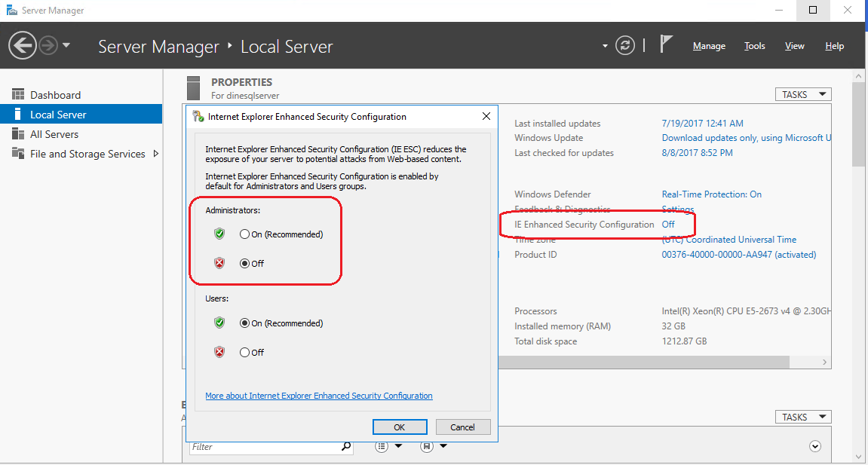Click the Properties scrollbar right arrow
The height and width of the screenshot is (465, 868).
825,363
